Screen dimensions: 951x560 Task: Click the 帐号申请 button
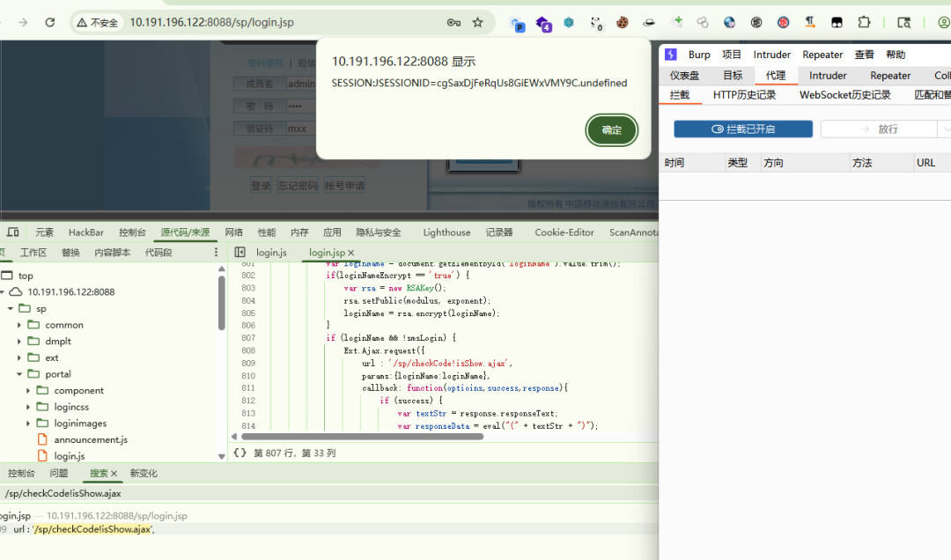[344, 186]
